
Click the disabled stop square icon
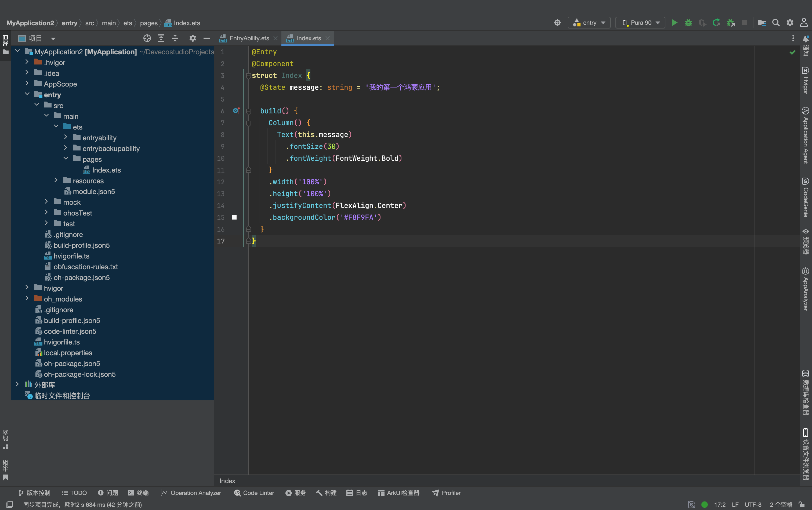tap(744, 23)
